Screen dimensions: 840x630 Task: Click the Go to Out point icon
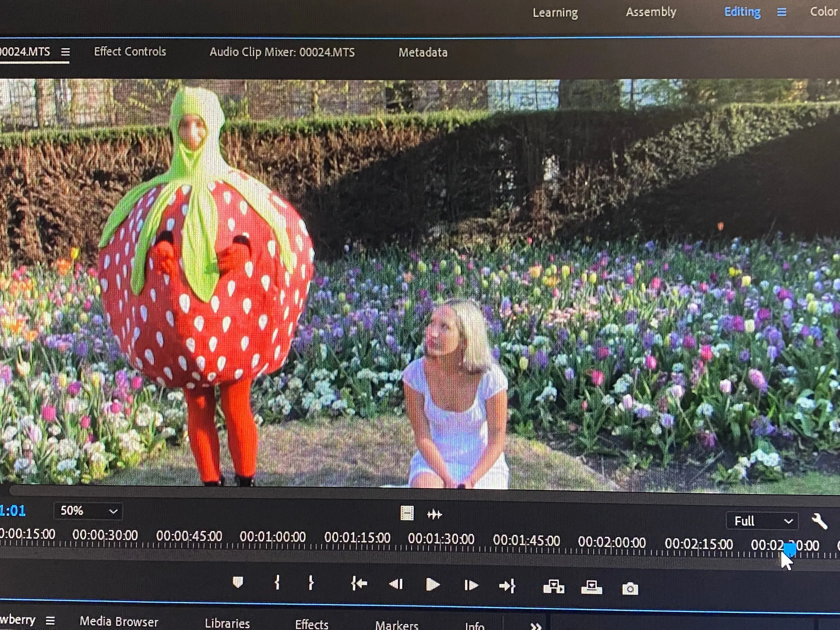pos(507,586)
